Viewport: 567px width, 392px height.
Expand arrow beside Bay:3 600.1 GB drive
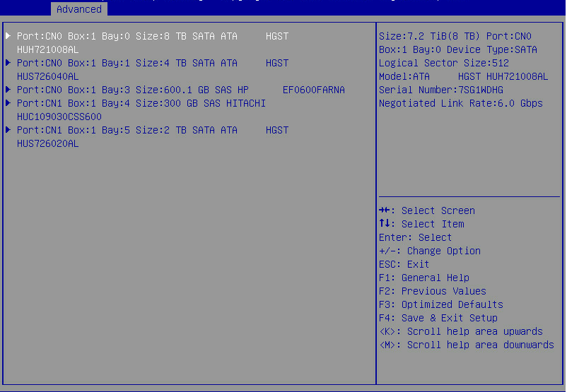coord(8,89)
